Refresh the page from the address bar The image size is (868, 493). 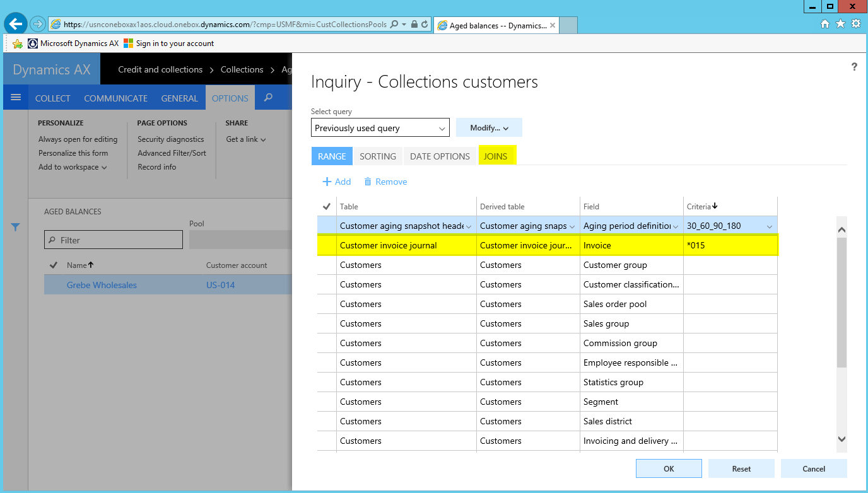pos(425,25)
